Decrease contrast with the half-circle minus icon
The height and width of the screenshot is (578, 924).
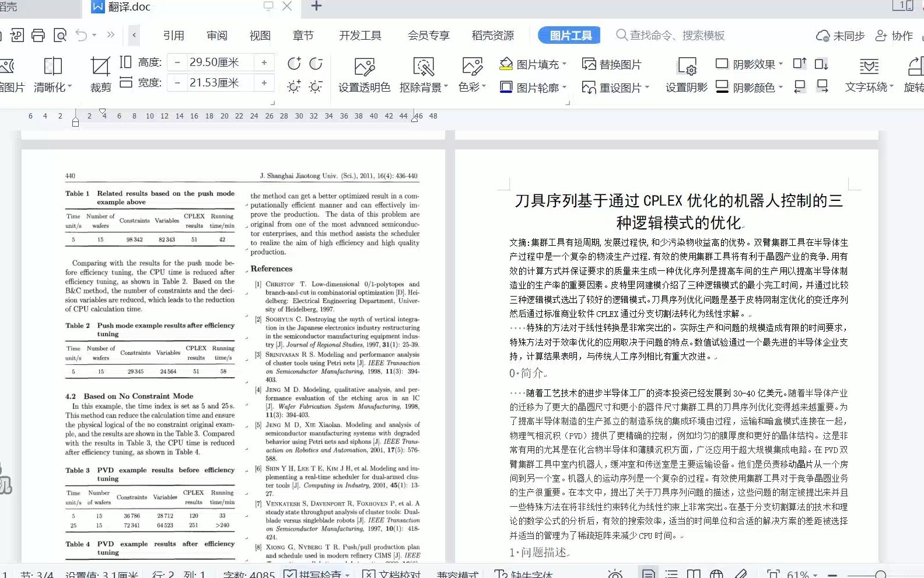tap(316, 64)
